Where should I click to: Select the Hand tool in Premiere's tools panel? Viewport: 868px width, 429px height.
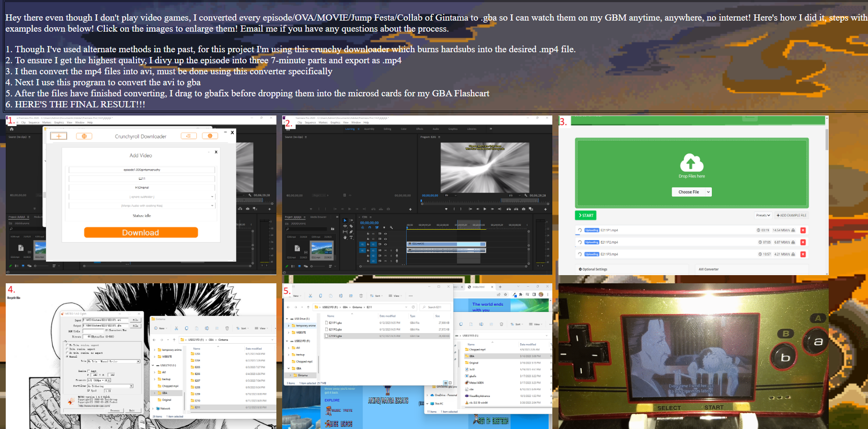[345, 237]
